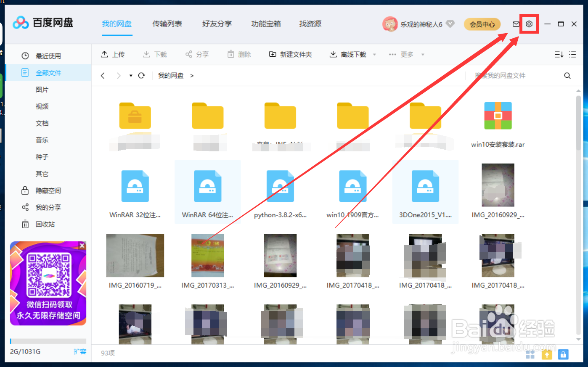Viewport: 588px width, 367px height.
Task: Switch to list view icon
Action: coord(572,54)
